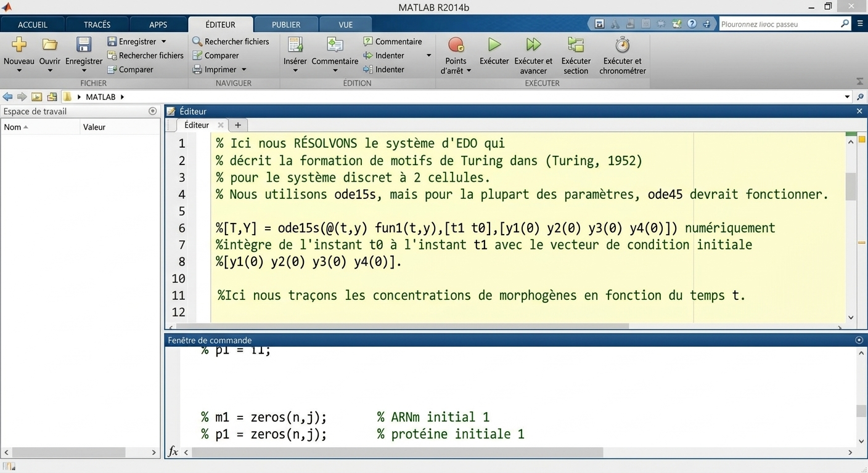The image size is (868, 473).
Task: Open a file with the Ouvrir folder icon
Action: [x=50, y=44]
